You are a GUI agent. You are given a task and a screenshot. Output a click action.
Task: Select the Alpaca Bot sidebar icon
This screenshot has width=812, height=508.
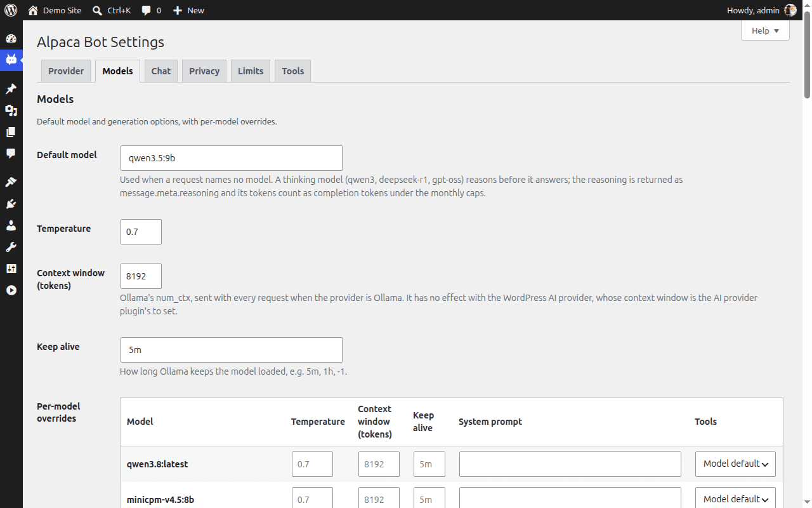pos(11,60)
